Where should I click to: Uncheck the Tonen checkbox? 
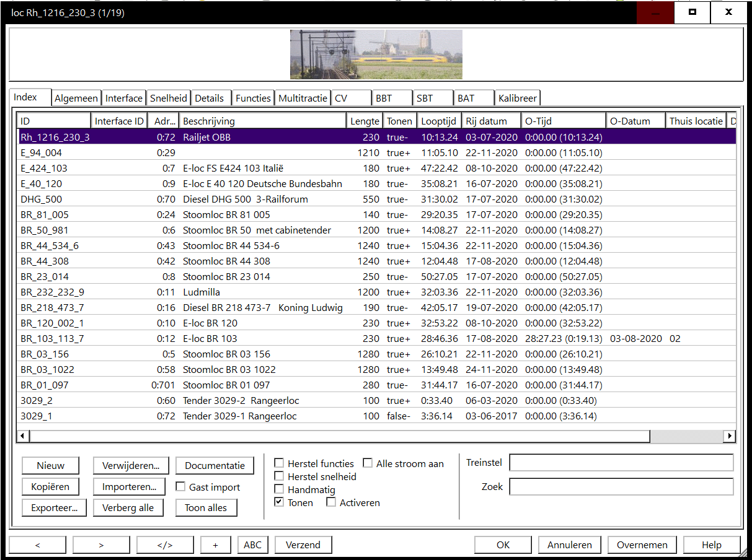(280, 502)
